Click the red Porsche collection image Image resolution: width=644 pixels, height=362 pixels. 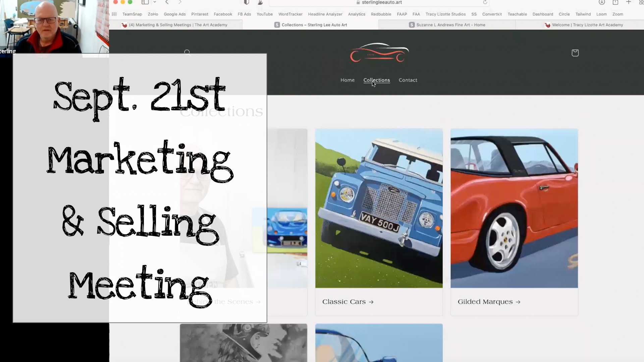[514, 208]
